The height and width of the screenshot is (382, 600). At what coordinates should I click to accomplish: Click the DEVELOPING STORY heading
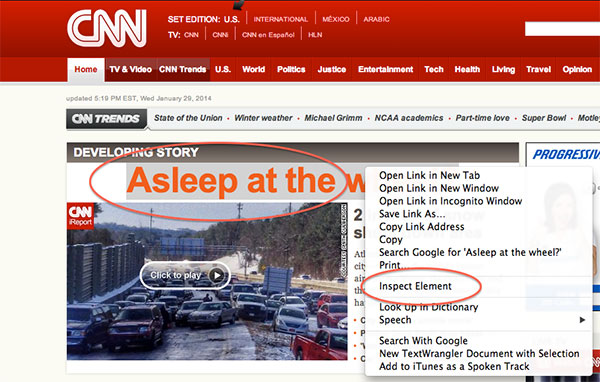136,152
